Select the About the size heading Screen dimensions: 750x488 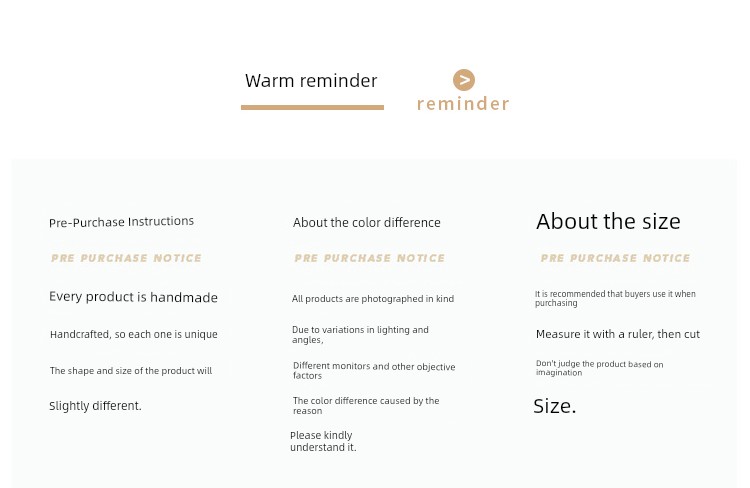click(x=608, y=222)
